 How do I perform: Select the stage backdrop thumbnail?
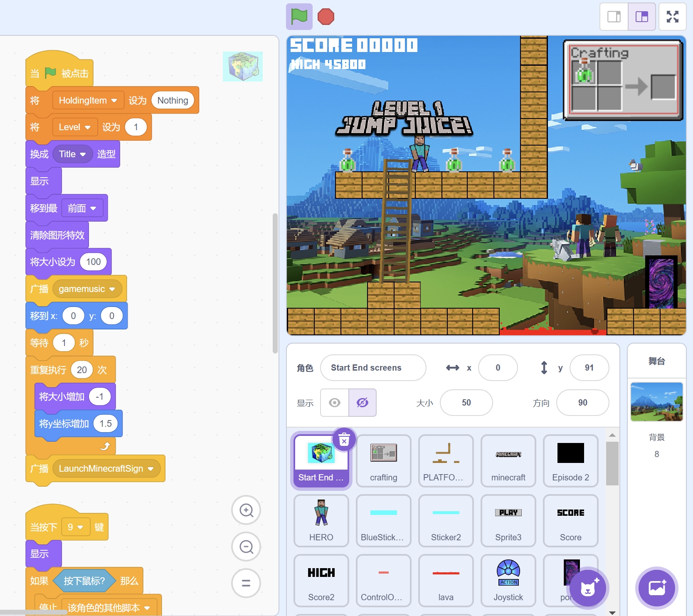point(656,402)
